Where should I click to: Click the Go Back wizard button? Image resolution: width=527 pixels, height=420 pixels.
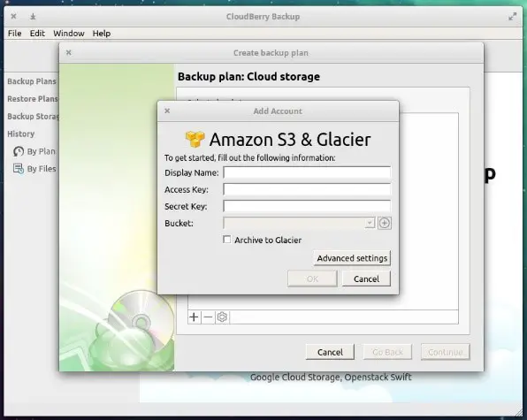(x=387, y=352)
